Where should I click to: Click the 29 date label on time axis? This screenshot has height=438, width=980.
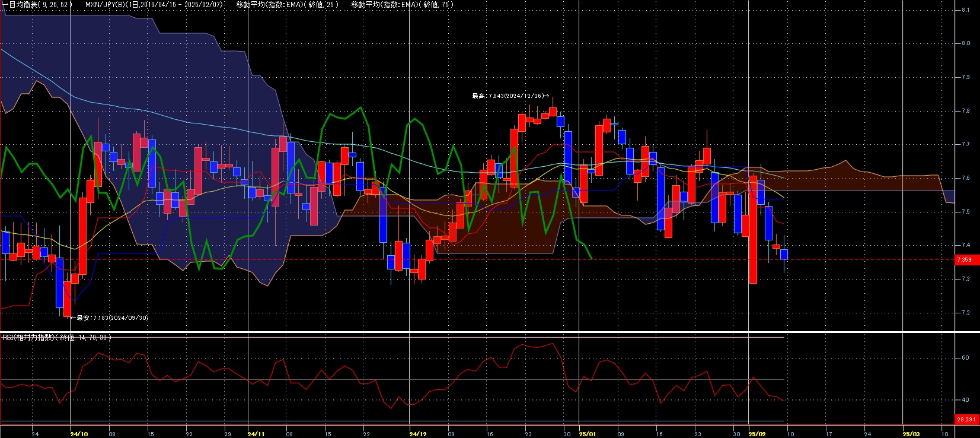point(228,434)
